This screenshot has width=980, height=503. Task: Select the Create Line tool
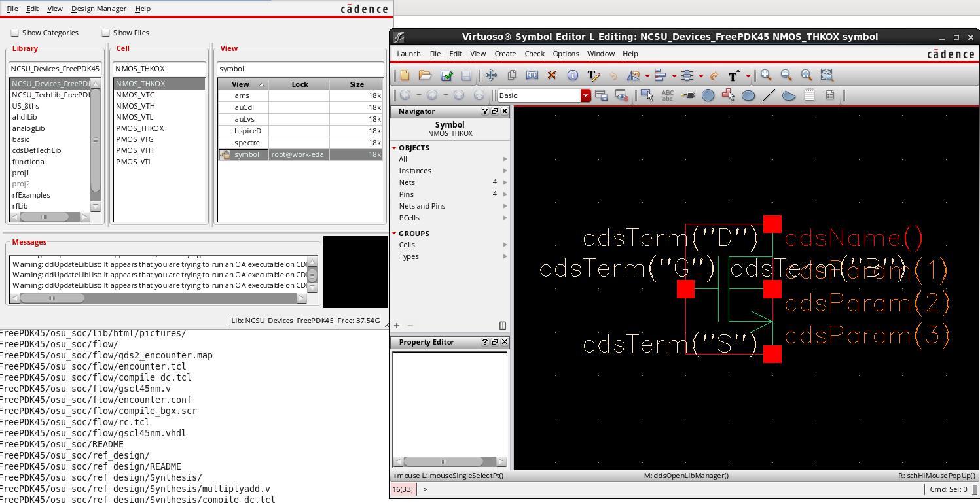pos(769,95)
